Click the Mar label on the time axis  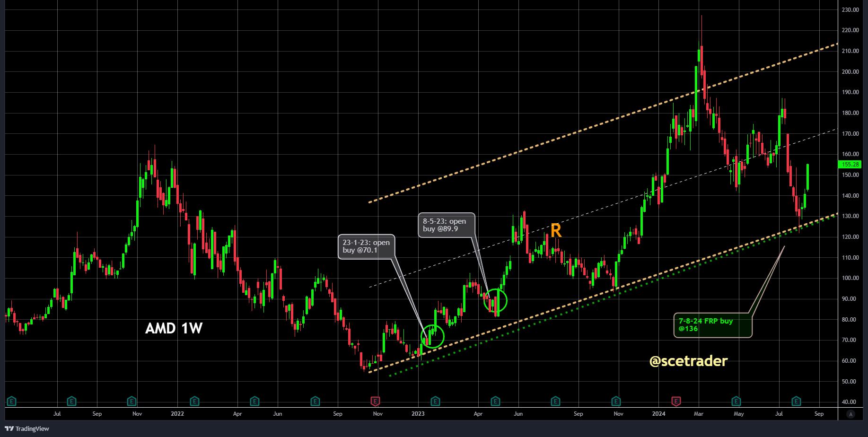(x=699, y=414)
